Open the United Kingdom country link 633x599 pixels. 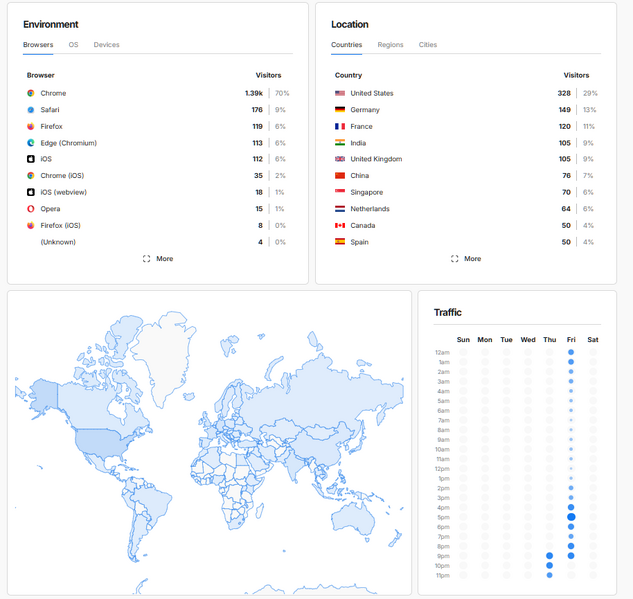coord(376,159)
